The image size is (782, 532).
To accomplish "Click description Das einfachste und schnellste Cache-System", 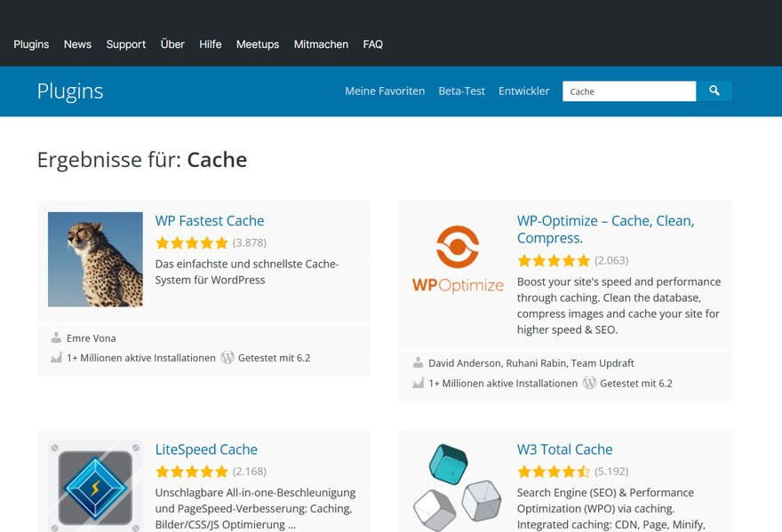I will click(247, 272).
